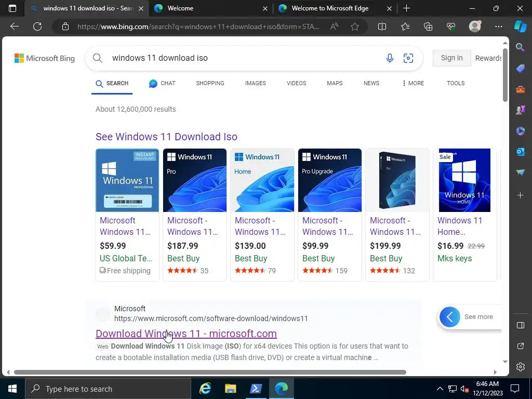The image size is (532, 399).
Task: Open split screen view
Action: pyautogui.click(x=382, y=26)
